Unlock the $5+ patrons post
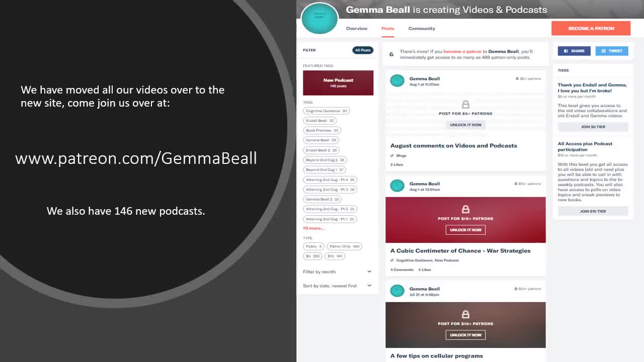 [x=465, y=125]
